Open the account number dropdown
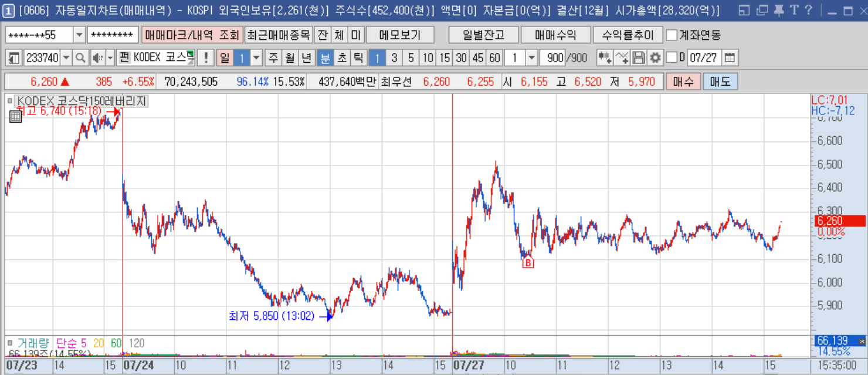The width and height of the screenshot is (868, 375). tap(80, 35)
